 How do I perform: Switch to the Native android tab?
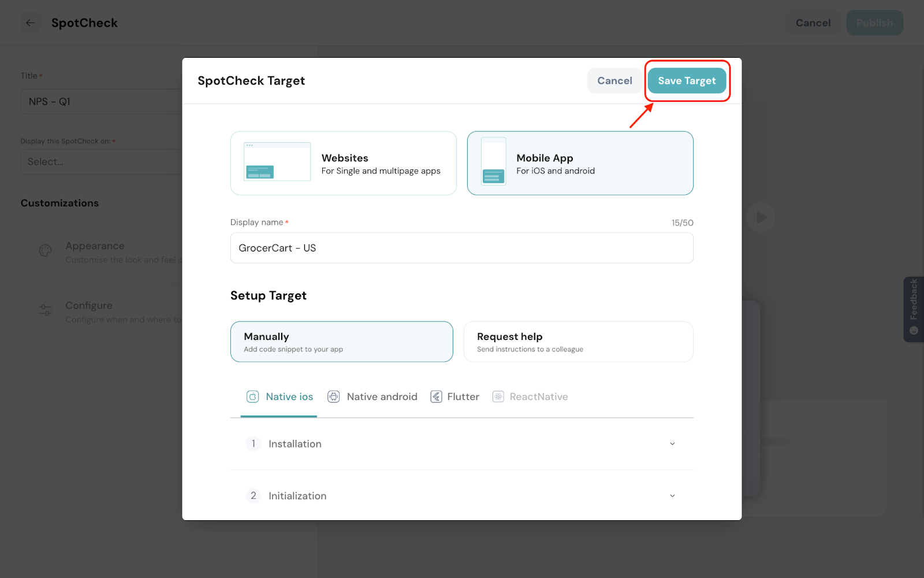point(382,397)
